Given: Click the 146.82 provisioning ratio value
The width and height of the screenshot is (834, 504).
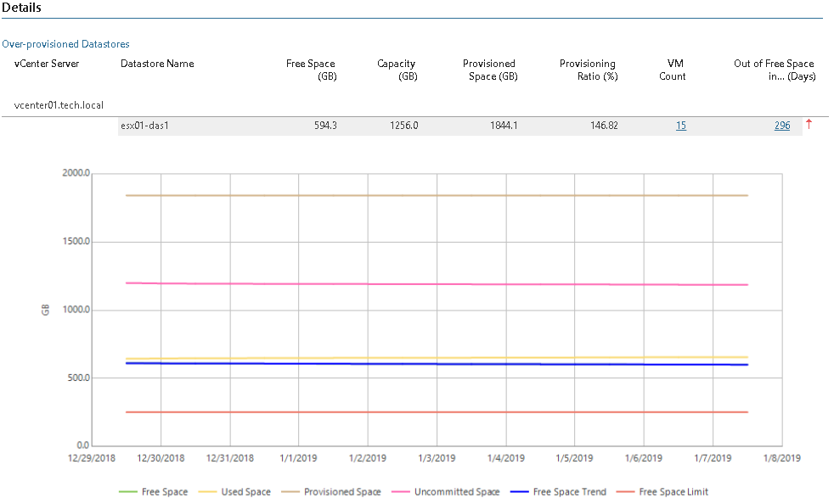Looking at the screenshot, I should 604,126.
